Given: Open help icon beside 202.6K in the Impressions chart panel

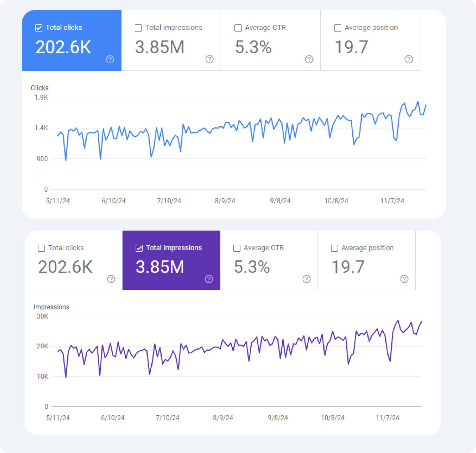Looking at the screenshot, I should coord(111,279).
